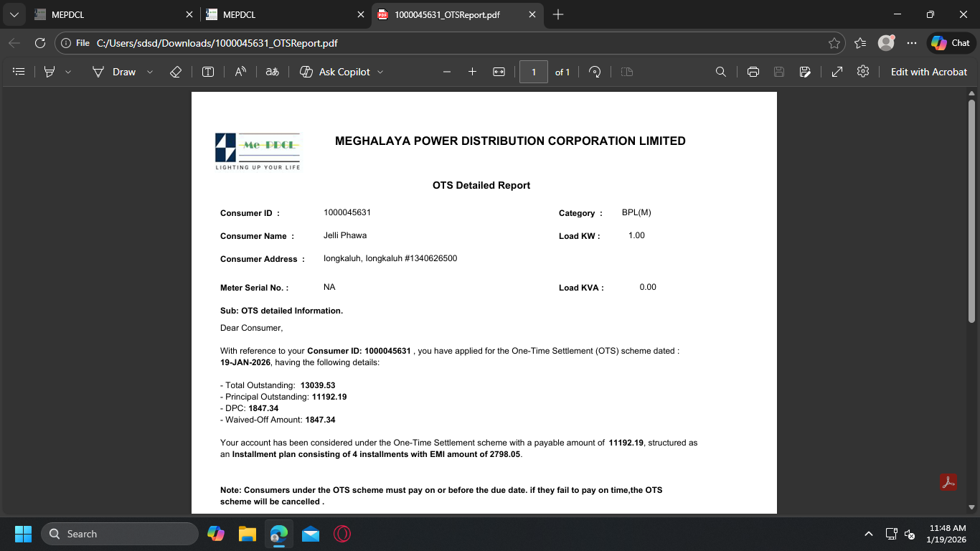This screenshot has height=551, width=980.
Task: Refresh the current page
Action: [x=40, y=43]
